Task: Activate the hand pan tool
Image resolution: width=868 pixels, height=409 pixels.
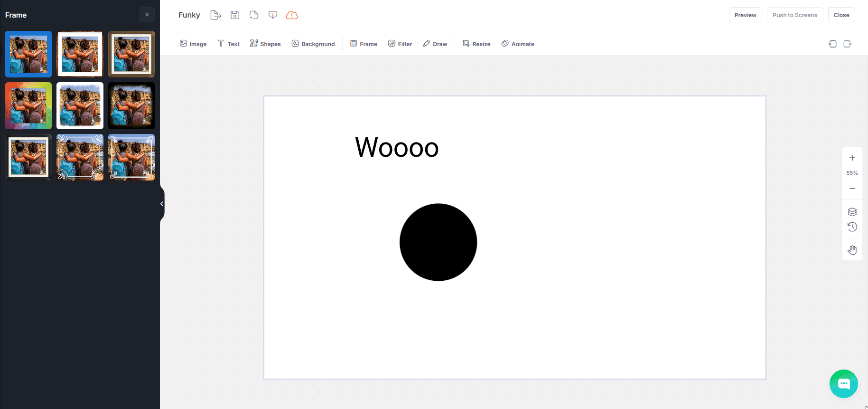Action: coord(852,250)
